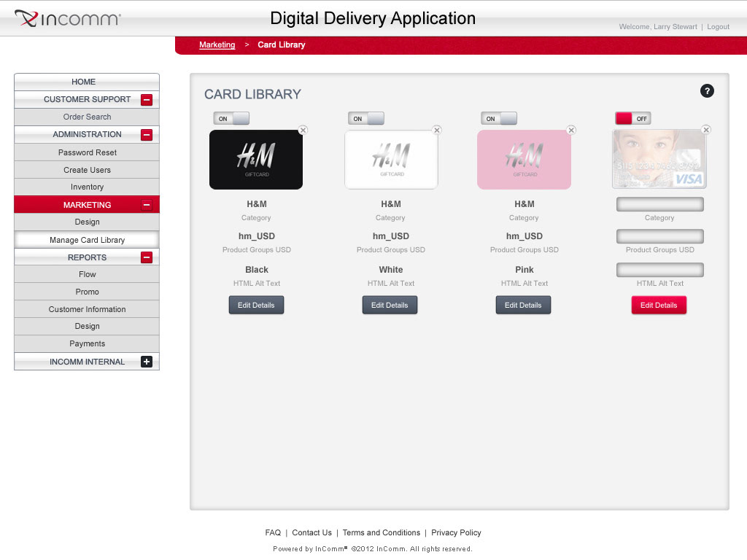
Task: Open the Privacy Policy footer link
Action: [456, 533]
